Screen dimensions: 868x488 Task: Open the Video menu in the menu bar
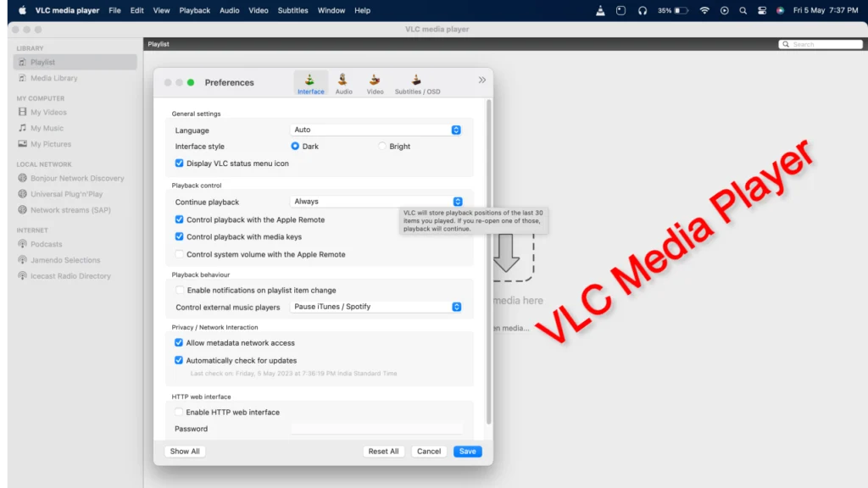click(x=258, y=10)
